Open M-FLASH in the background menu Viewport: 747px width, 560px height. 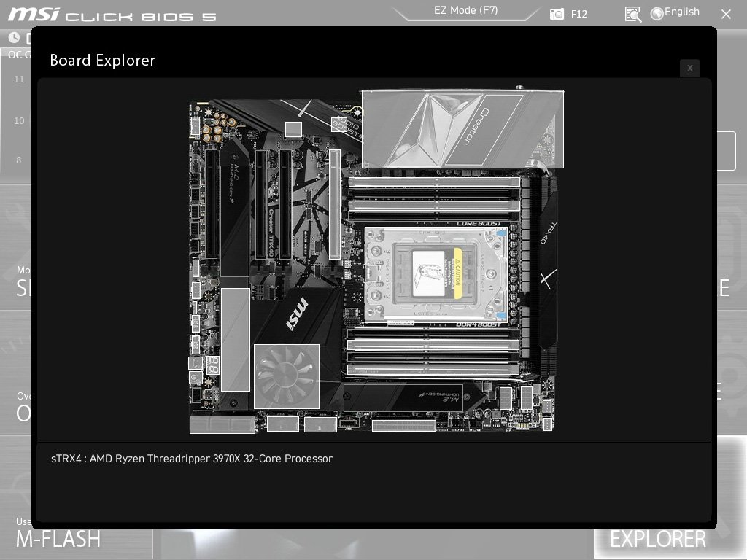click(58, 539)
